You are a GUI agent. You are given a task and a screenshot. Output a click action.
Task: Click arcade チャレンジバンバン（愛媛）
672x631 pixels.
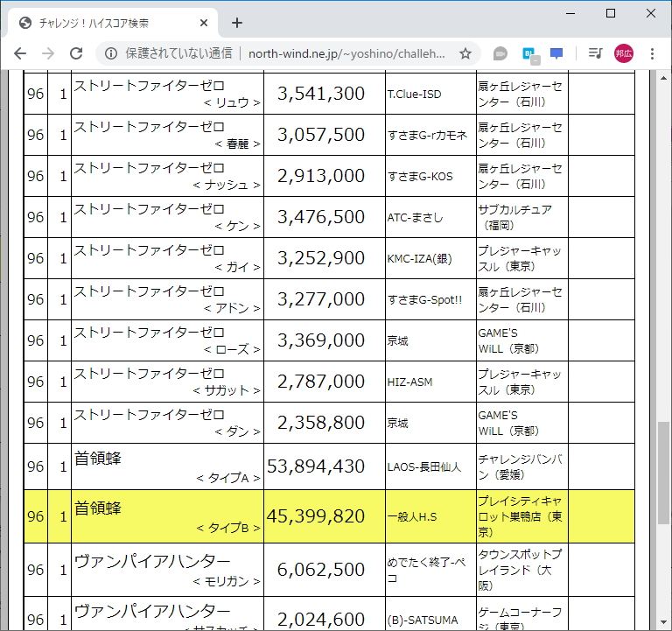click(521, 466)
